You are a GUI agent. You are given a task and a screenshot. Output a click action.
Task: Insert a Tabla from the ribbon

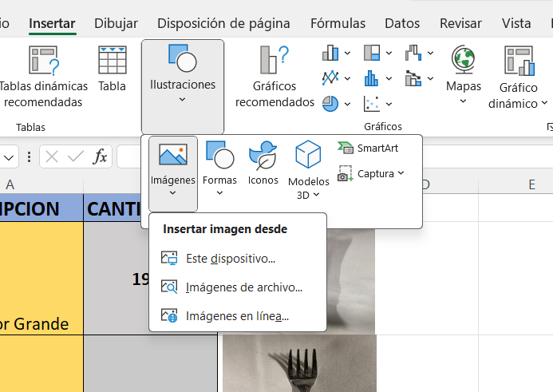tap(113, 69)
